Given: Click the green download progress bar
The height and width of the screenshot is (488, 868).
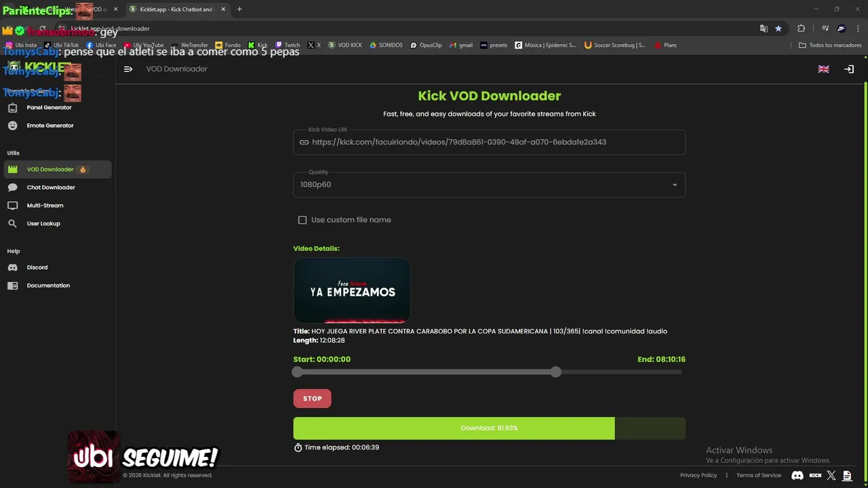Looking at the screenshot, I should pos(489,428).
